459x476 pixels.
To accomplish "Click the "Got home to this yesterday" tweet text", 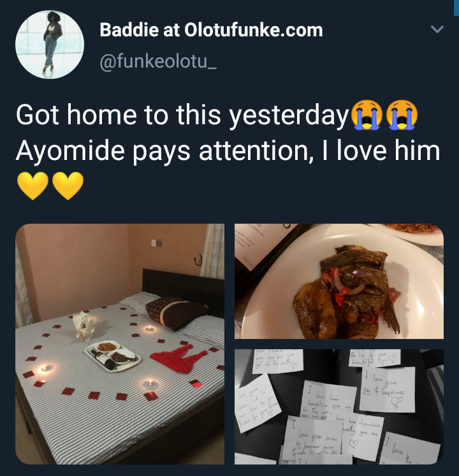I will pos(182,115).
